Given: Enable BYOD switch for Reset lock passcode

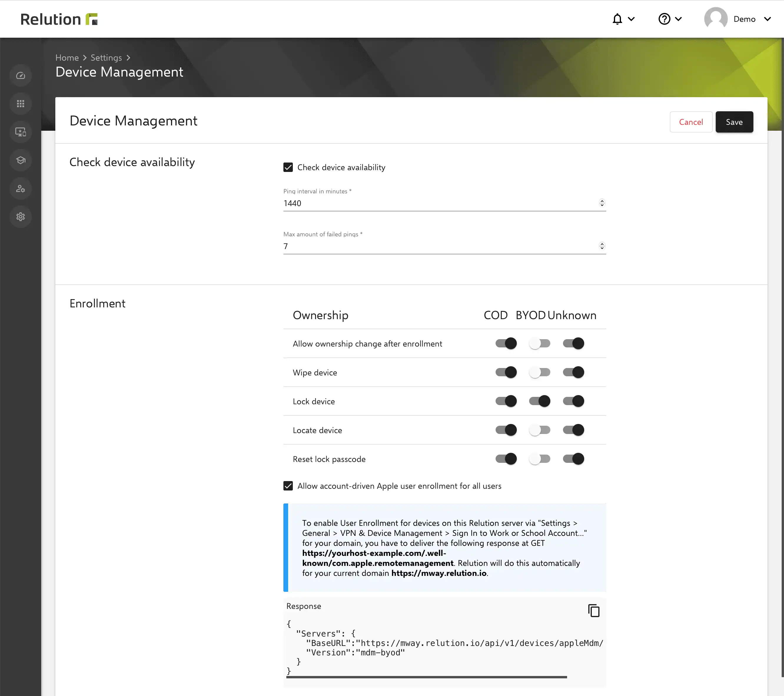Looking at the screenshot, I should click(539, 458).
